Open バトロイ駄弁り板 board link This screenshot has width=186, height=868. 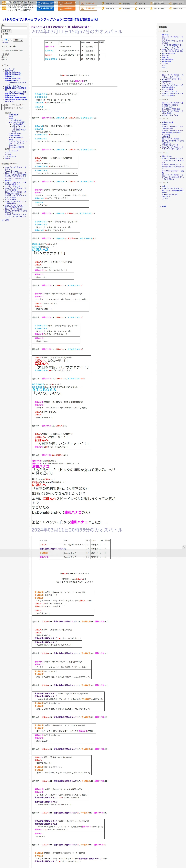coord(15,120)
